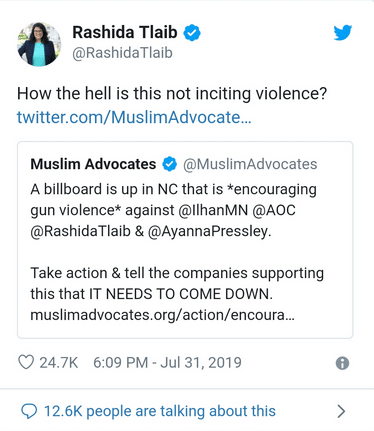Click the @MuslimAdvocates handle in quote
Viewport: 374px width, 431px height.
point(250,164)
